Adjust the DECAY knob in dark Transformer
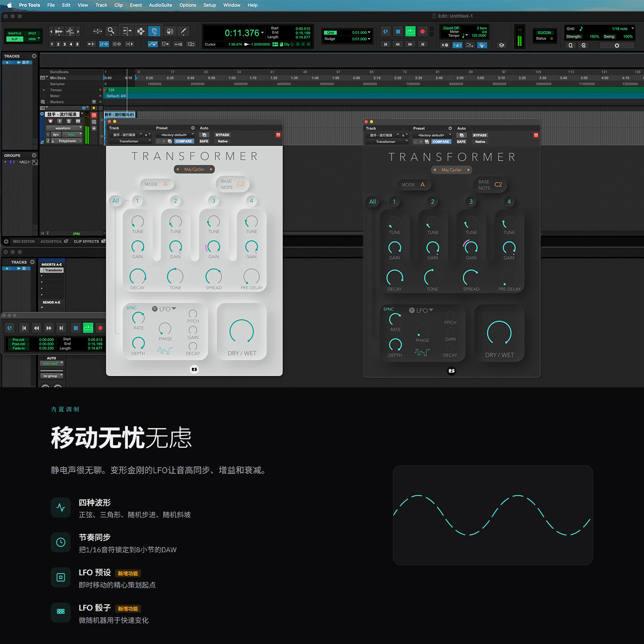This screenshot has width=644, height=644. 394,278
